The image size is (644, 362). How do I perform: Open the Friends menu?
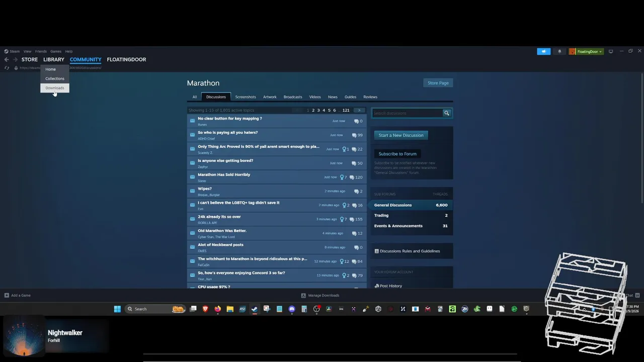click(x=41, y=51)
